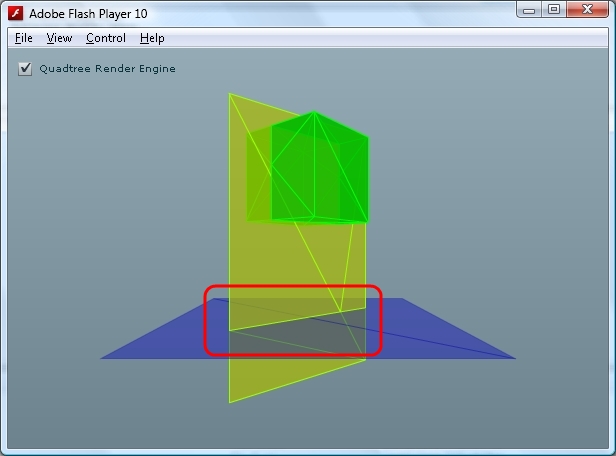616x456 pixels.
Task: Open the Control menu
Action: (x=106, y=38)
